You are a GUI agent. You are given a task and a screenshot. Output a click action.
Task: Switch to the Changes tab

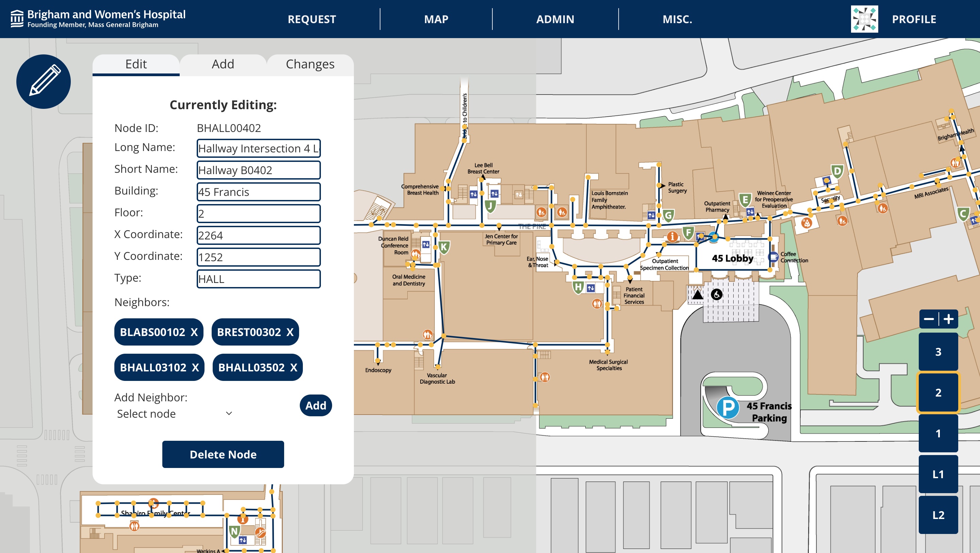310,64
